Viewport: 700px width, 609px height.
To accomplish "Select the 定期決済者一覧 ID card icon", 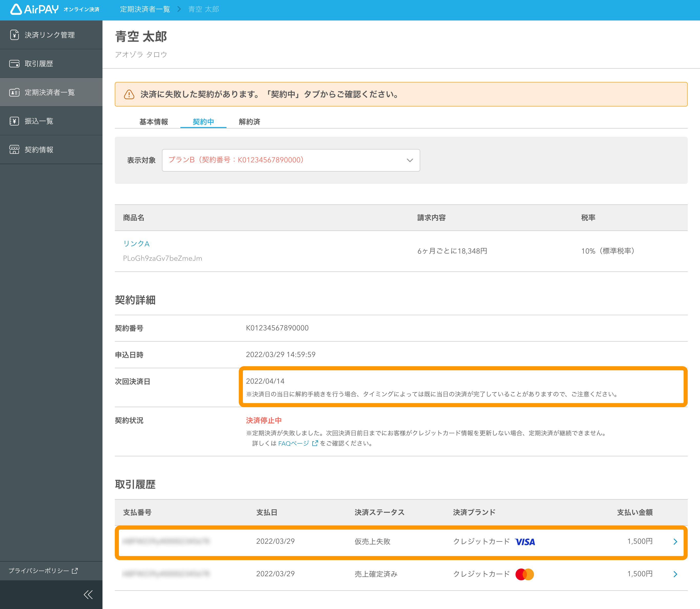I will pyautogui.click(x=14, y=92).
